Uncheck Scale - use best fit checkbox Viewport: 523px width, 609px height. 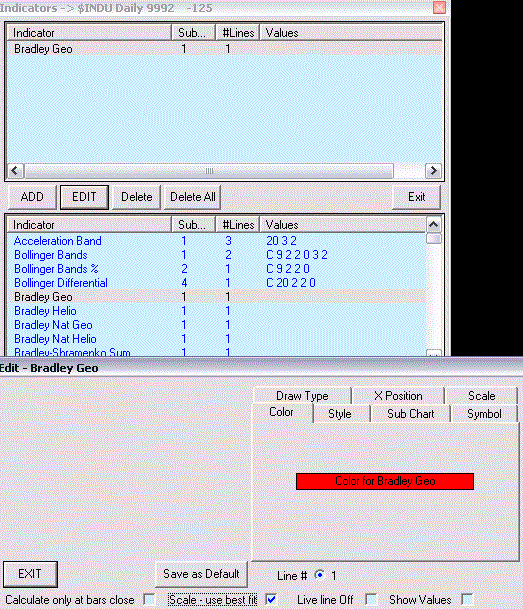[x=271, y=599]
